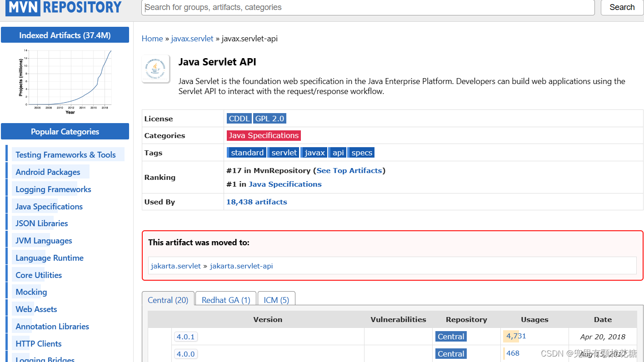The image size is (644, 362).
Task: Open the 468 usages link
Action: click(x=513, y=353)
